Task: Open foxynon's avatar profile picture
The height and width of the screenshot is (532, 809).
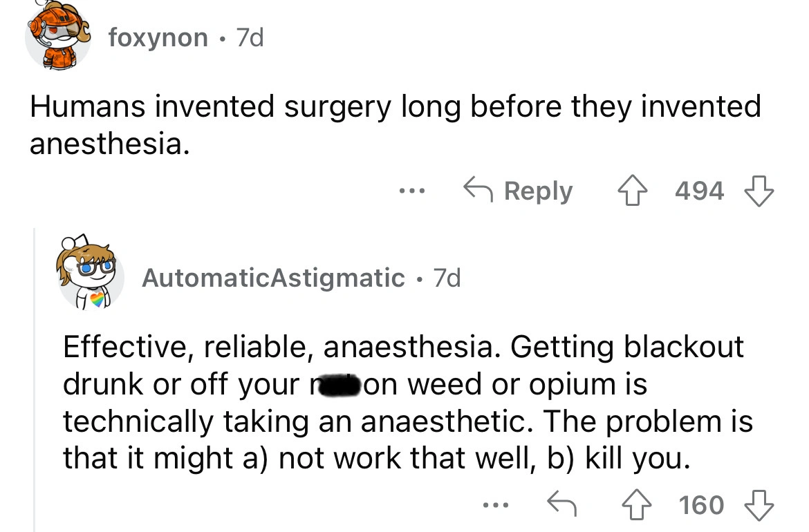Action: tap(58, 37)
